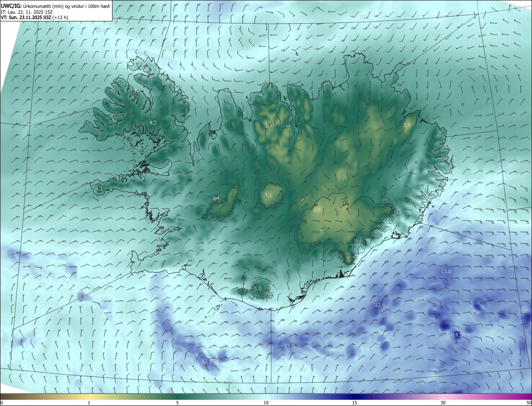Click the 4.3 value over the Westfjords
This screenshot has width=532, height=406.
pos(153,122)
